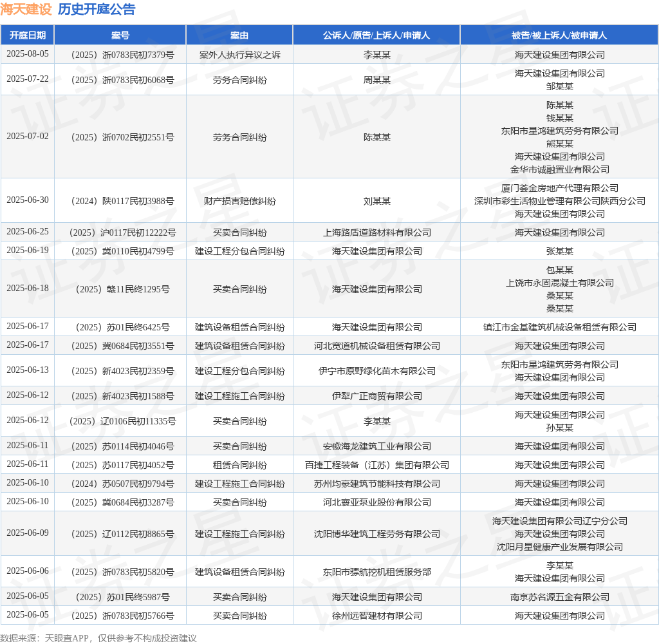Select case number "（2025）新4023民初2359号"
The width and height of the screenshot is (659, 644).
point(120,371)
